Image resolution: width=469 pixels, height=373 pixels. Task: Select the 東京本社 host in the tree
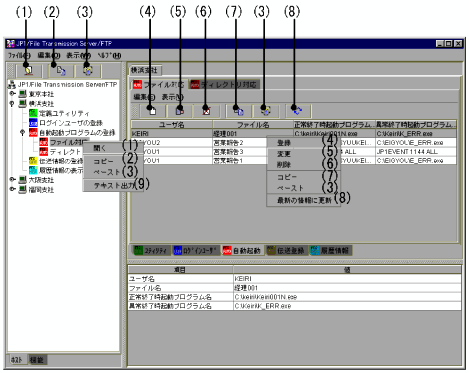41,94
